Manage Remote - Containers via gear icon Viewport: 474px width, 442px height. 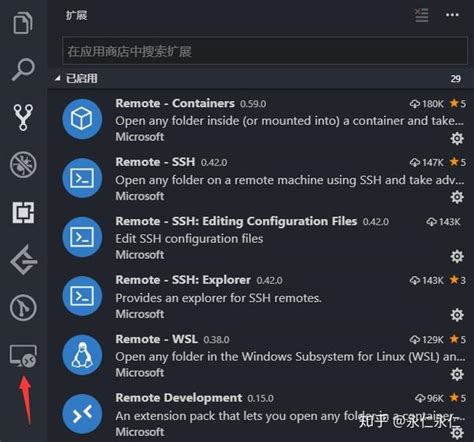[x=457, y=138]
